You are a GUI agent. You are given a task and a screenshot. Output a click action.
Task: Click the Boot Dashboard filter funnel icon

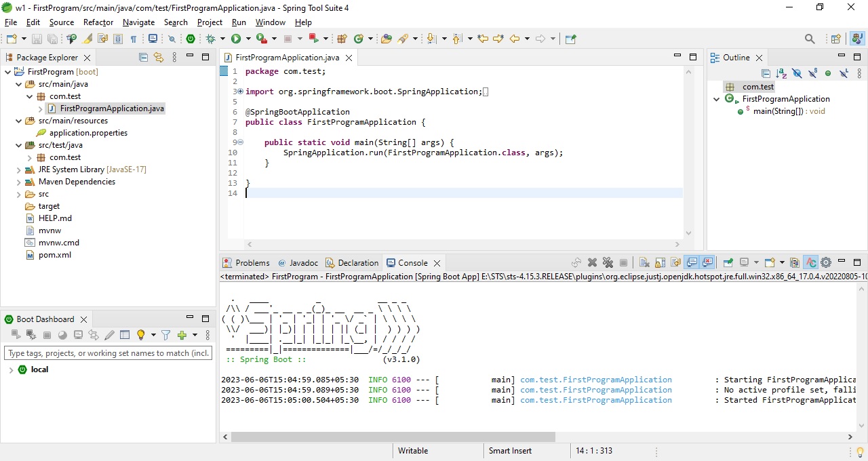[165, 335]
